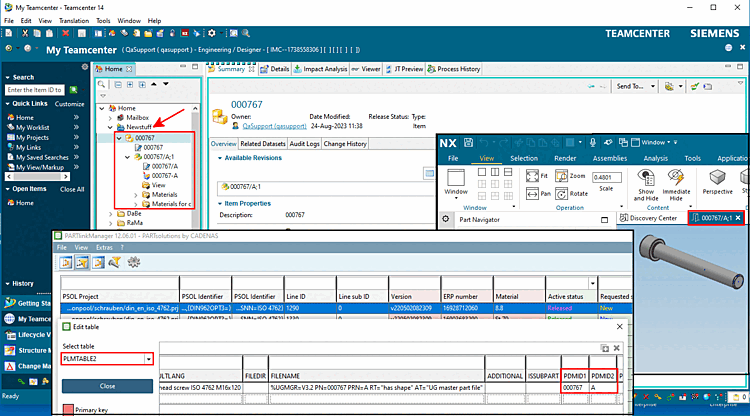Click the Customize link in Quick Links

click(69, 104)
